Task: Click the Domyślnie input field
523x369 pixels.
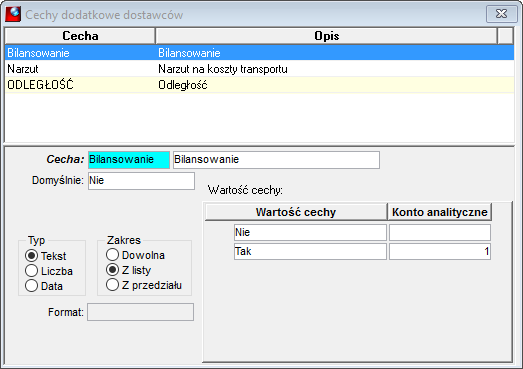Action: tap(141, 180)
